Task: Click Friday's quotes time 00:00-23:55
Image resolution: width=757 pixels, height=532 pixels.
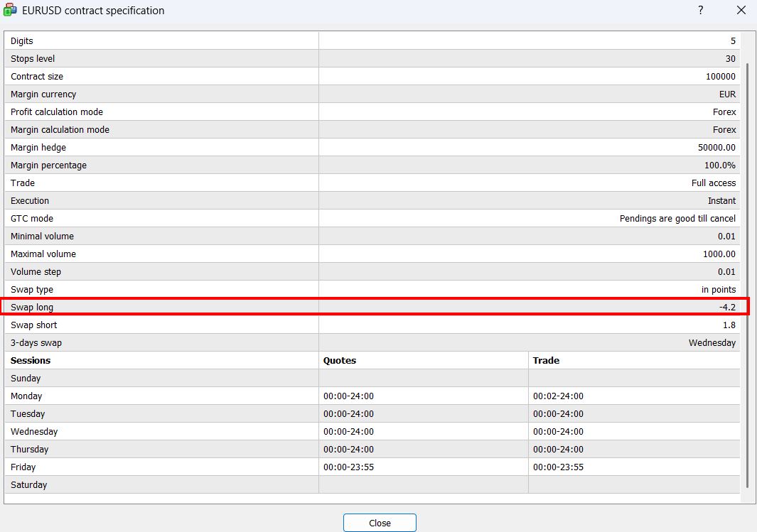Action: click(x=348, y=467)
